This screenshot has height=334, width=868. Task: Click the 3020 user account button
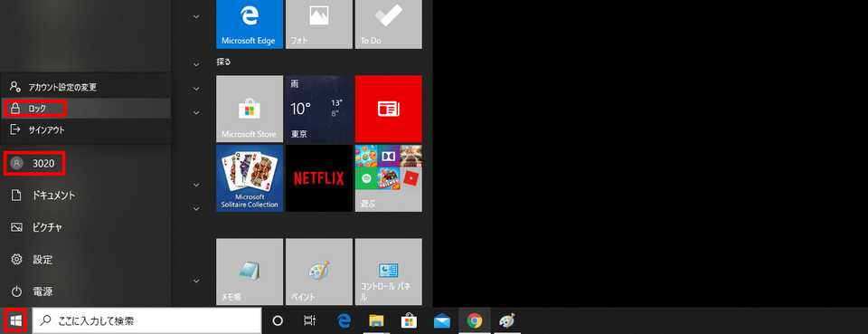35,164
